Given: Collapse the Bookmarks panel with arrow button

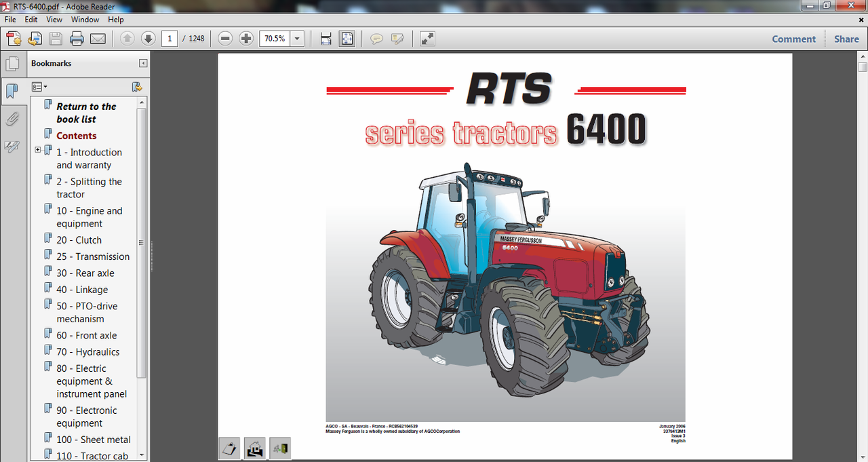Looking at the screenshot, I should tap(143, 63).
